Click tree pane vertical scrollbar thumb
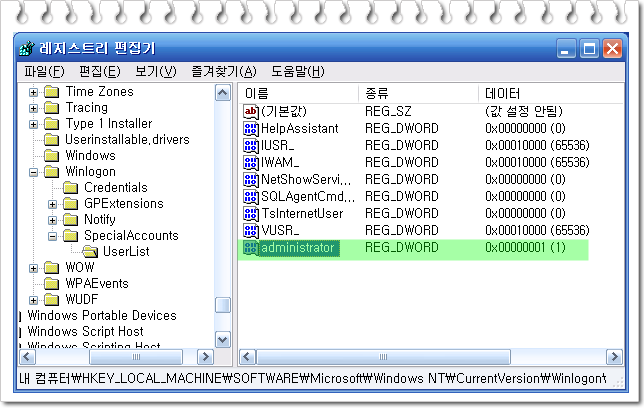This screenshot has width=644, height=408. coord(223,305)
